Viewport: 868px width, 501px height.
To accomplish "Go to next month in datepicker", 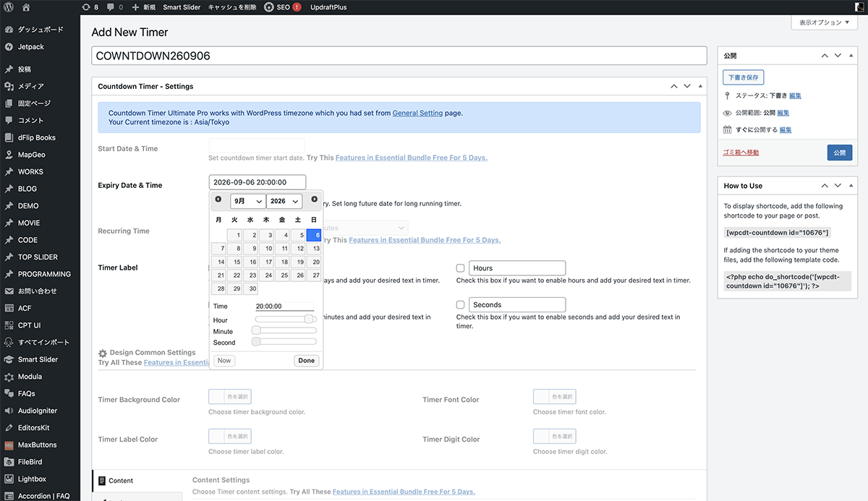I will point(314,200).
